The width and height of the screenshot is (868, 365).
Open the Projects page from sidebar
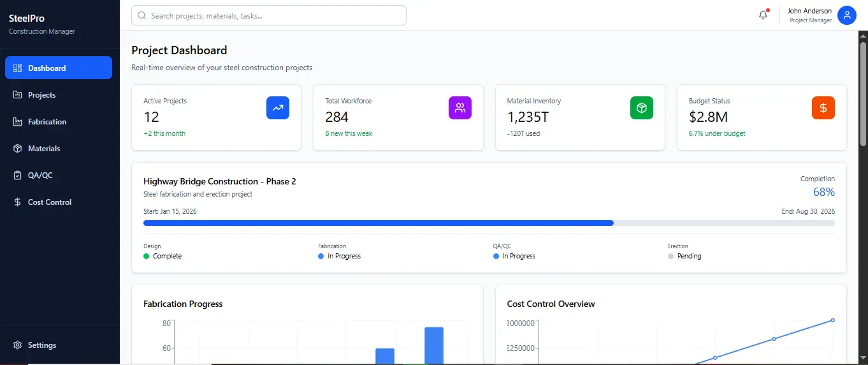(41, 95)
